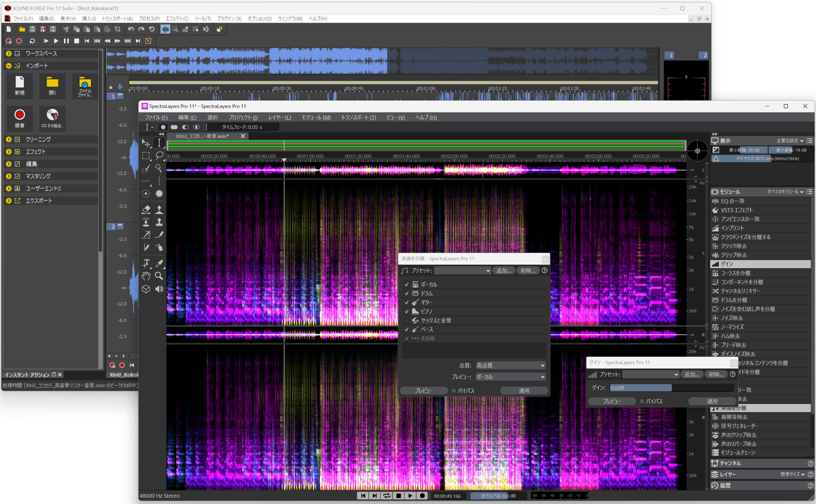Open help icon in 楽曲を分離 dialog
Viewport: 816px width, 504px height.
[544, 270]
